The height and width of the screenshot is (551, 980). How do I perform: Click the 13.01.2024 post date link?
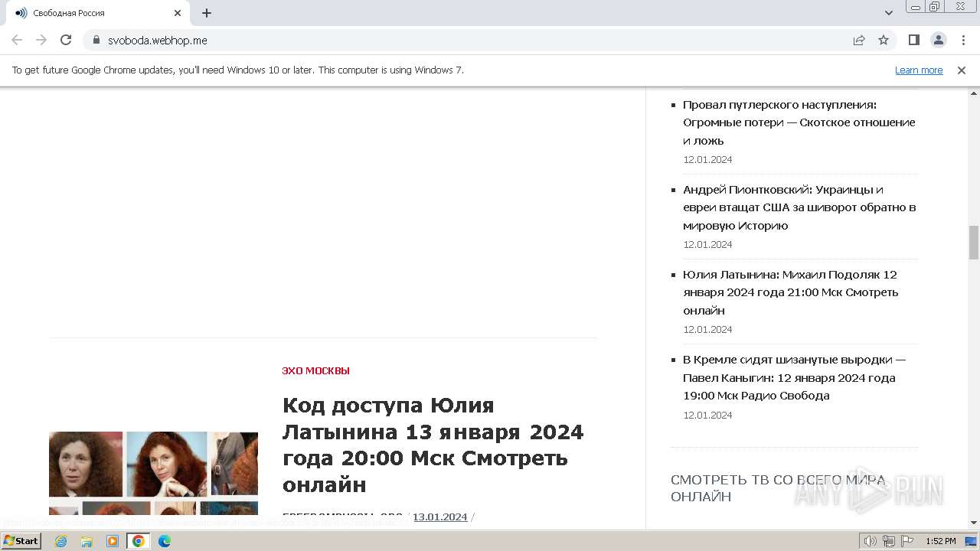[x=439, y=517]
